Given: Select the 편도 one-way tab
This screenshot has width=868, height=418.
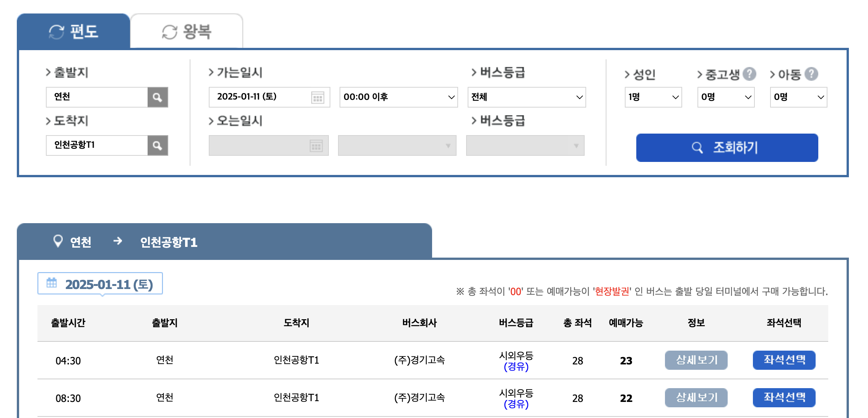Looking at the screenshot, I should pyautogui.click(x=73, y=31).
